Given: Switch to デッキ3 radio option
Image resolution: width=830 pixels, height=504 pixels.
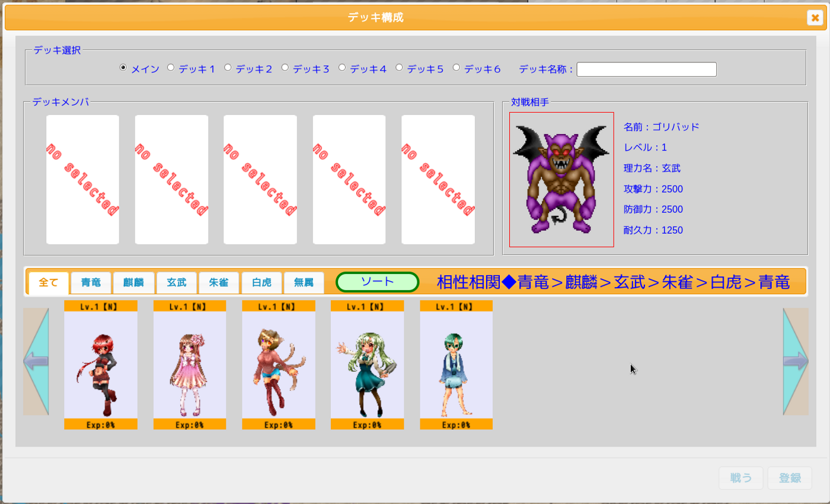Looking at the screenshot, I should [285, 68].
